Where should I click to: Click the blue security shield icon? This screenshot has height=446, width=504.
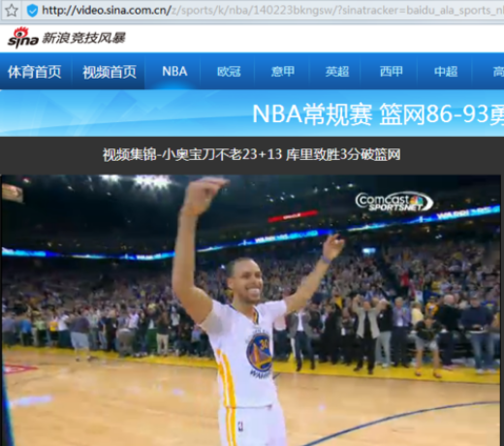(x=32, y=11)
